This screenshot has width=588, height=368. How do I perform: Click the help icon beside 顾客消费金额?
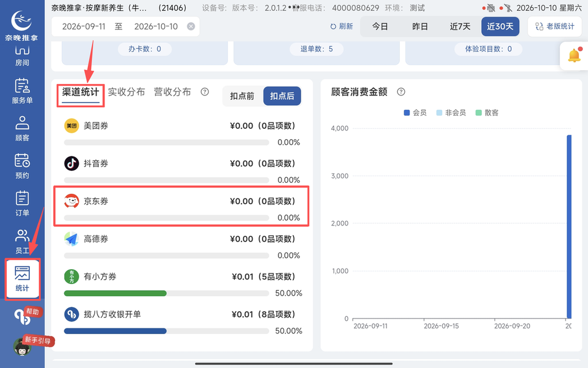click(401, 91)
